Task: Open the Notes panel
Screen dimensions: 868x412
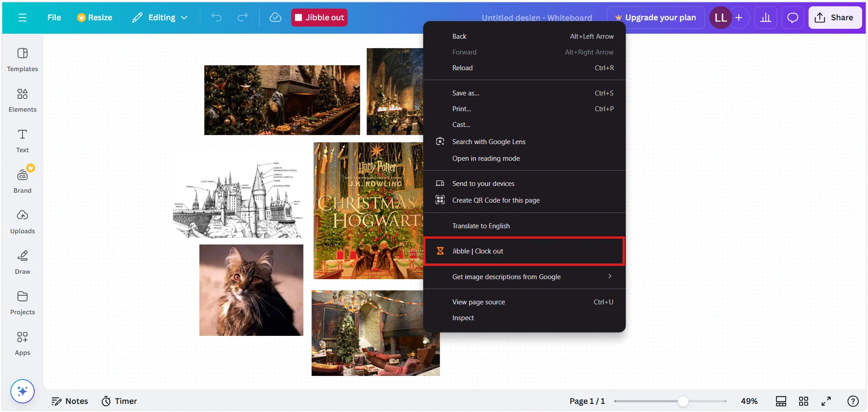Action: [70, 401]
